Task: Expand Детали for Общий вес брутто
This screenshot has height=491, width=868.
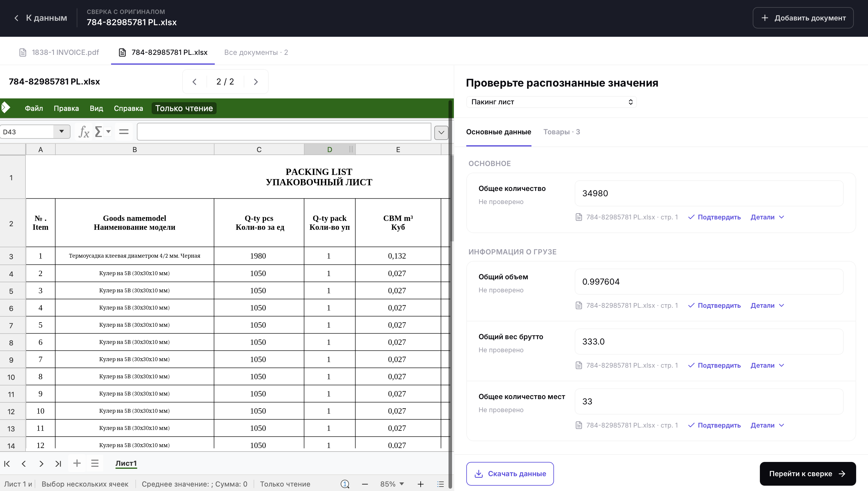Action: (767, 366)
